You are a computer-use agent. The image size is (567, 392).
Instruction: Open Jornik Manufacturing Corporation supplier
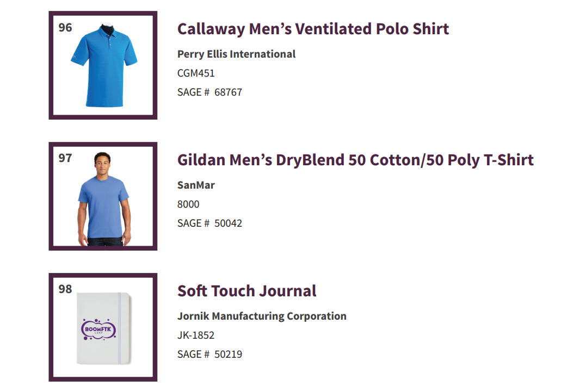(x=262, y=316)
